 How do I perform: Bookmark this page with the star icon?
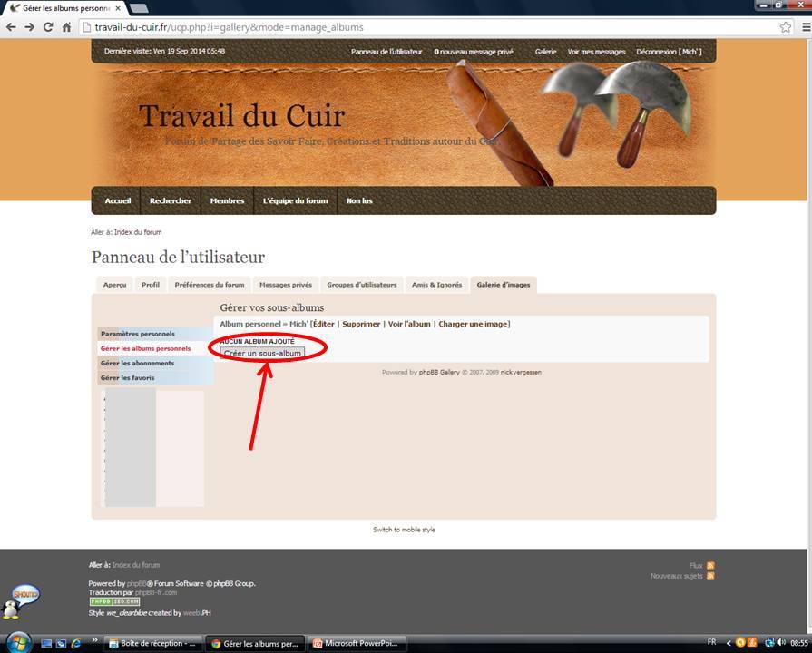pos(785,27)
